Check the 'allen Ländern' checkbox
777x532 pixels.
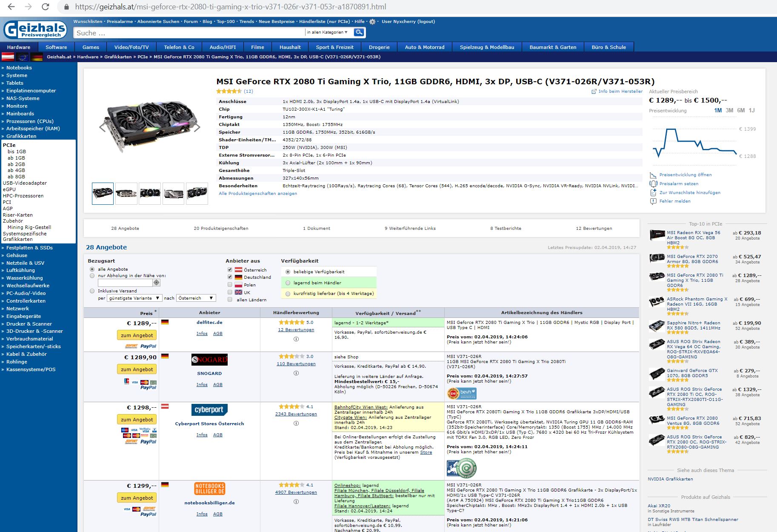pyautogui.click(x=230, y=300)
